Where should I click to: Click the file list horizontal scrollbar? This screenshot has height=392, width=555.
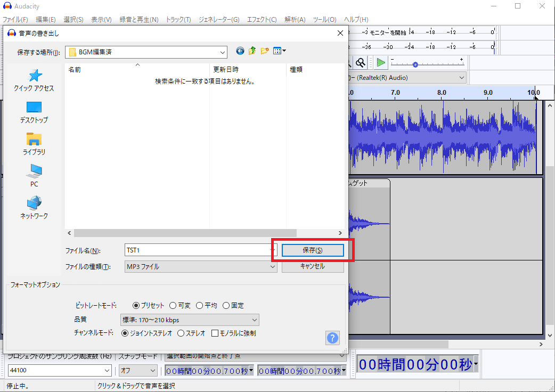tap(185, 233)
